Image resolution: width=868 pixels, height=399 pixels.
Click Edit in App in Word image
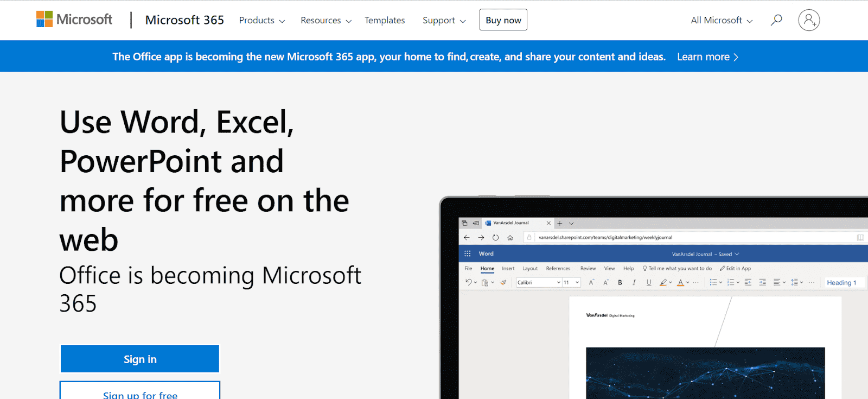(x=735, y=268)
